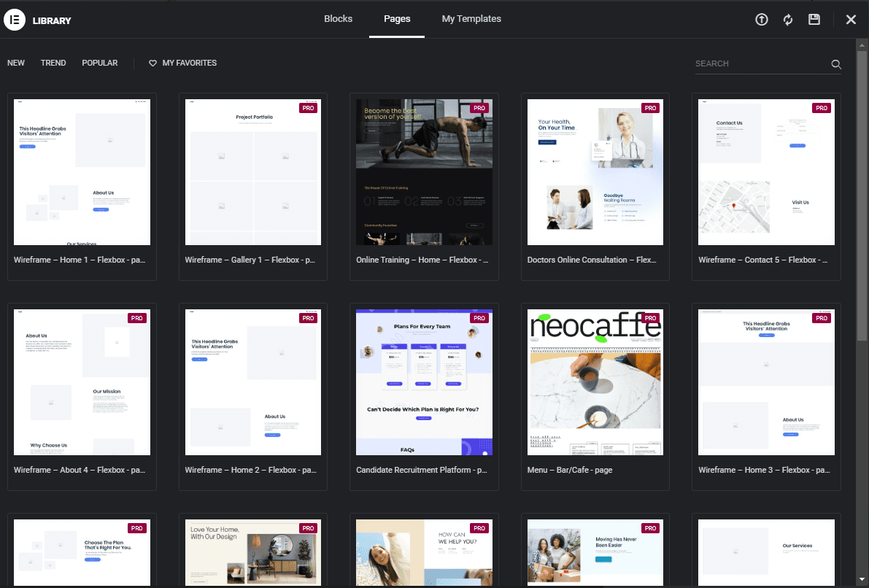The image size is (869, 588).
Task: Select the Pages tab
Action: (x=397, y=19)
